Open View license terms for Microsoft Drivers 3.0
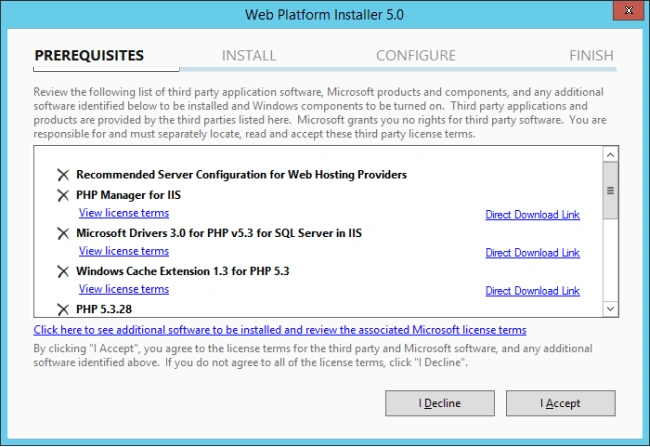Image resolution: width=650 pixels, height=447 pixels. 124,251
